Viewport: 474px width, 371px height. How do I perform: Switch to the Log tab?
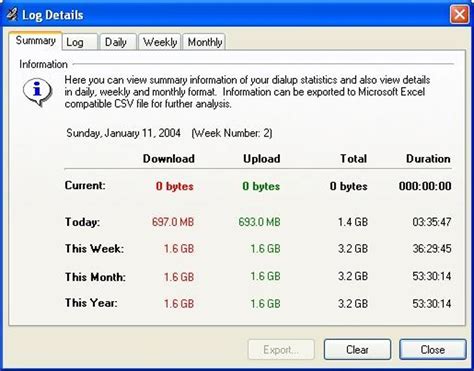click(x=80, y=42)
